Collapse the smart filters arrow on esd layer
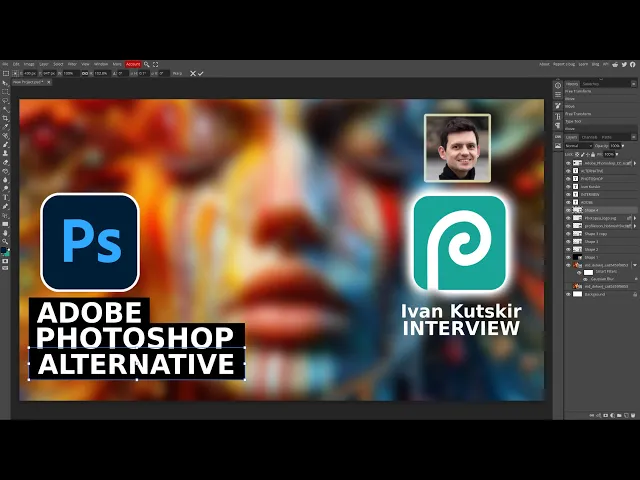Viewport: 640px width, 480px height. click(x=635, y=265)
